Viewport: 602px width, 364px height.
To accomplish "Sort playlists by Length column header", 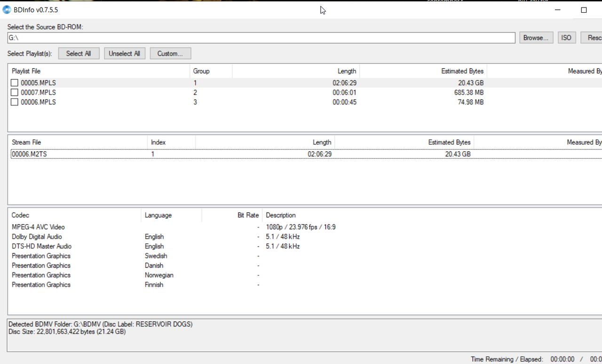I will pos(296,71).
